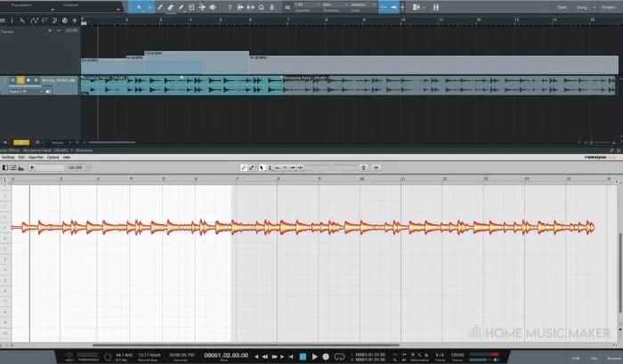Viewport: 623px width, 364px height.
Task: Click the track list icon above tracks
Action: [x=3, y=20]
